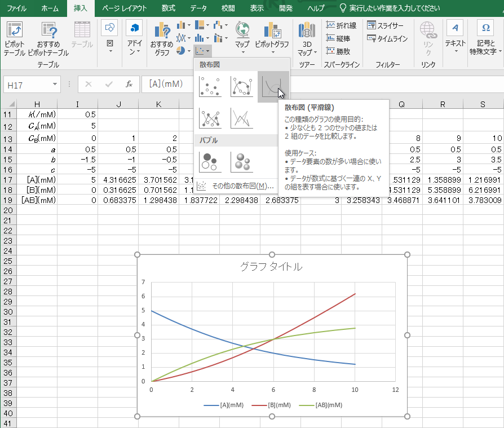
Task: Choose scatter with smooth lines only
Action: [273, 86]
